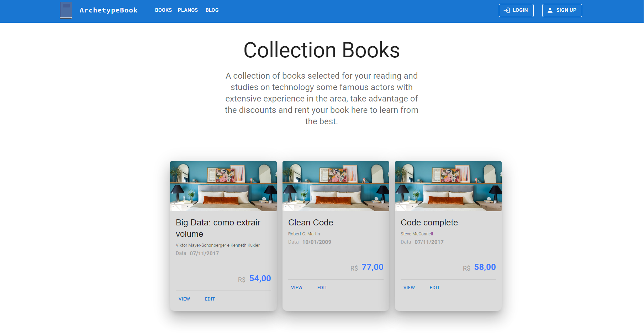Viewport: 644px width, 334px height.
Task: Go to the Planos menu item
Action: pyautogui.click(x=188, y=10)
